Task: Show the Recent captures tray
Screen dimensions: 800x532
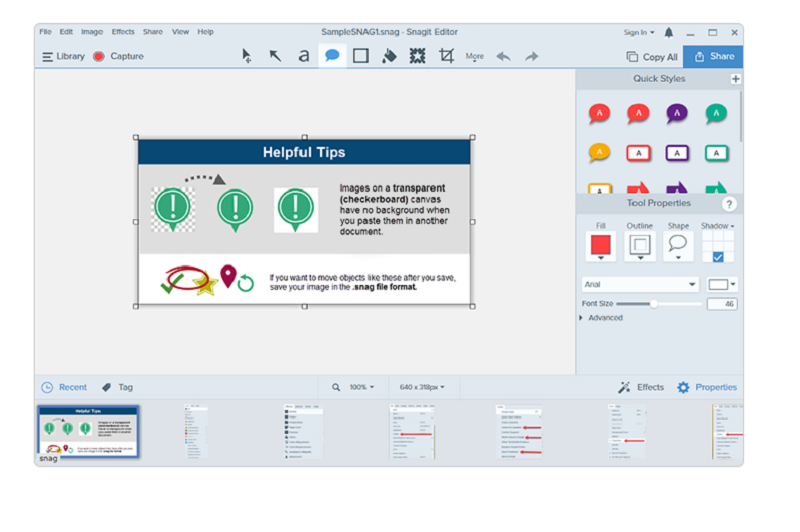Action: (64, 387)
